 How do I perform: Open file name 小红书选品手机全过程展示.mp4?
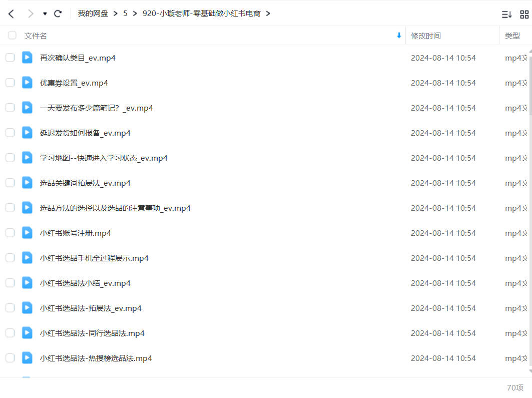coord(94,258)
